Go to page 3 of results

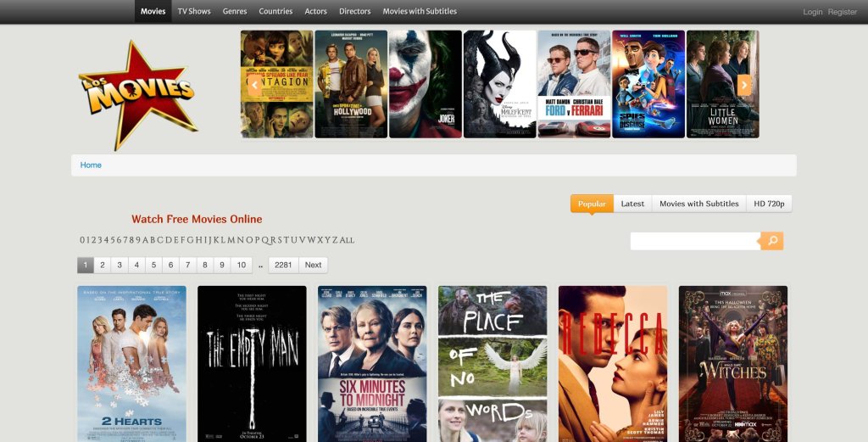[119, 265]
